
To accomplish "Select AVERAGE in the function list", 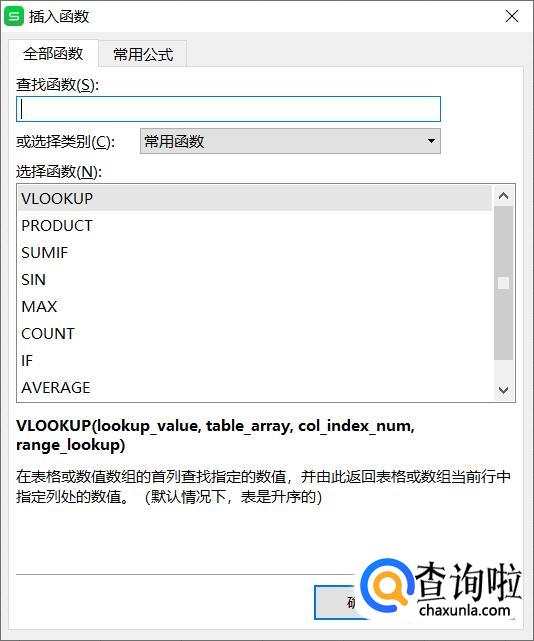I will click(x=255, y=388).
